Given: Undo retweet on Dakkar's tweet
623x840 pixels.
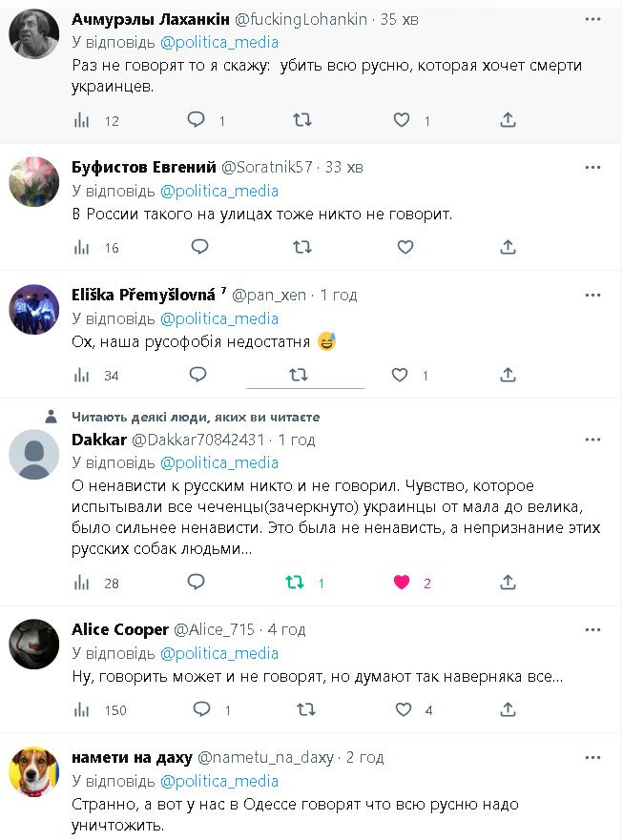Looking at the screenshot, I should point(297,582).
